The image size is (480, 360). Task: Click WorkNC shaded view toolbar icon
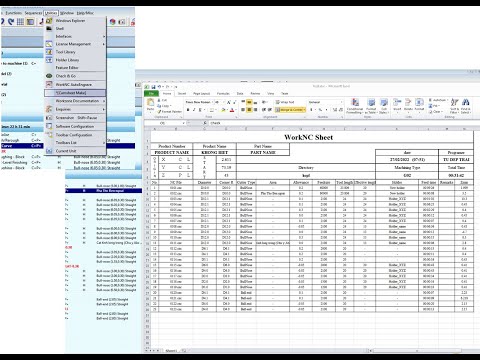point(30,22)
